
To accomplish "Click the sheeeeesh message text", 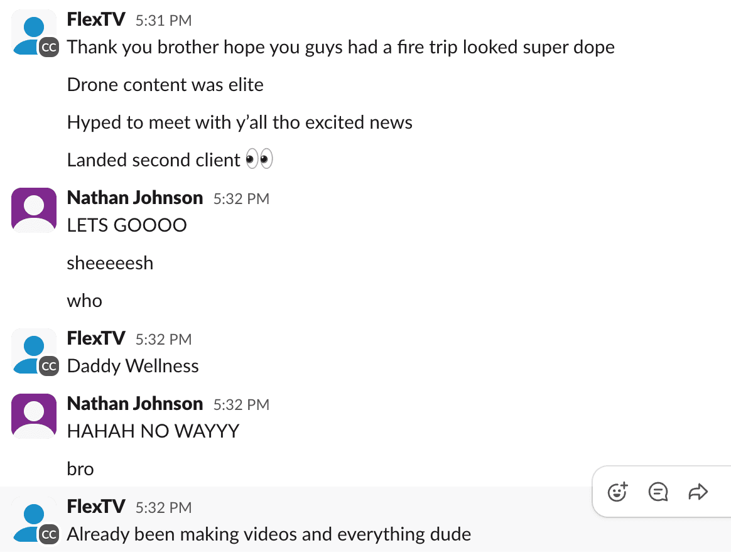I will tap(110, 263).
